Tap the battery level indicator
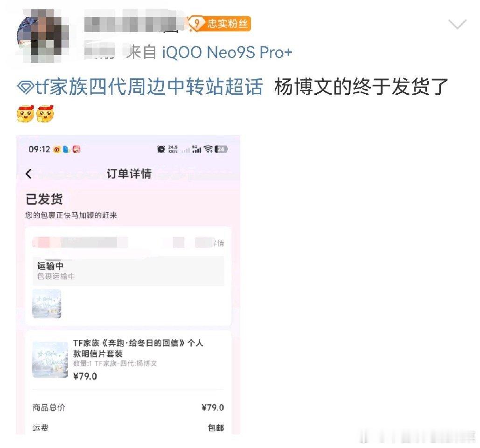The width and height of the screenshot is (480, 448). tap(221, 149)
